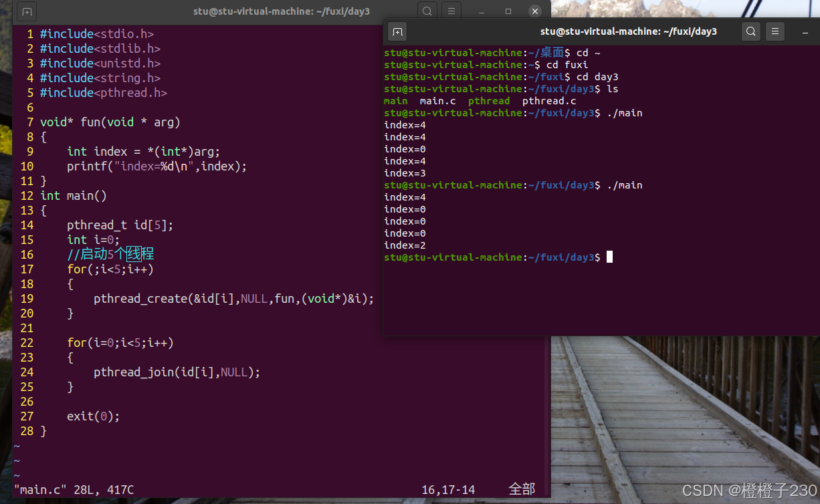Image resolution: width=820 pixels, height=504 pixels.
Task: Click the 'for(;i<5;i++)' loop line
Action: [110, 269]
